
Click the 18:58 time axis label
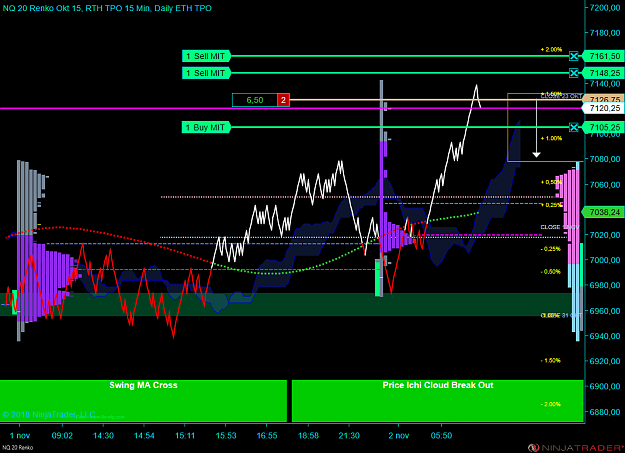[309, 435]
